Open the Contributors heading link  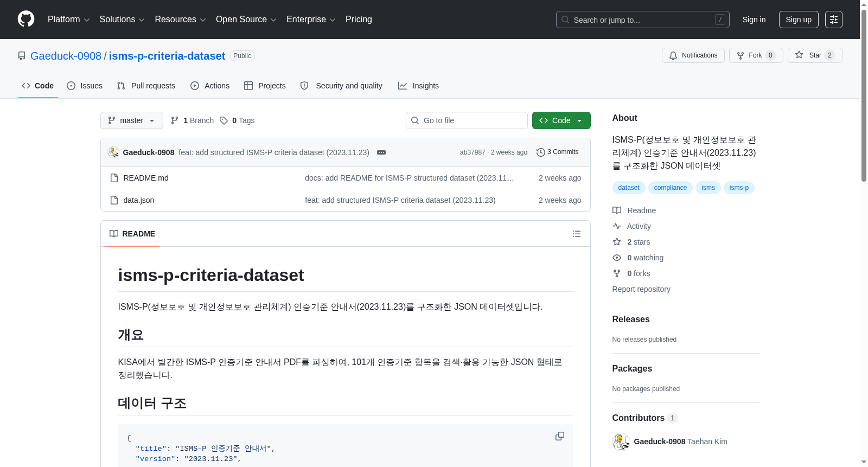tap(644, 418)
